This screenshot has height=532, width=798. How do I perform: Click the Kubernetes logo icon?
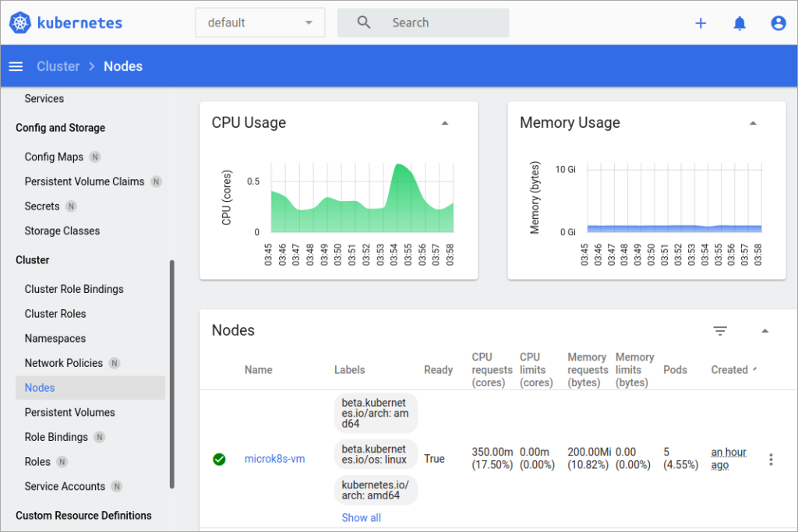click(x=20, y=23)
